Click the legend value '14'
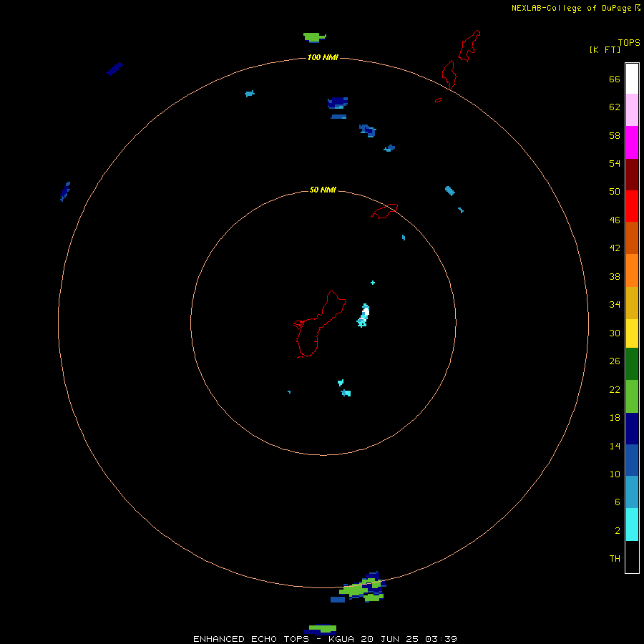Viewport: 644px width, 644px height. pos(615,446)
